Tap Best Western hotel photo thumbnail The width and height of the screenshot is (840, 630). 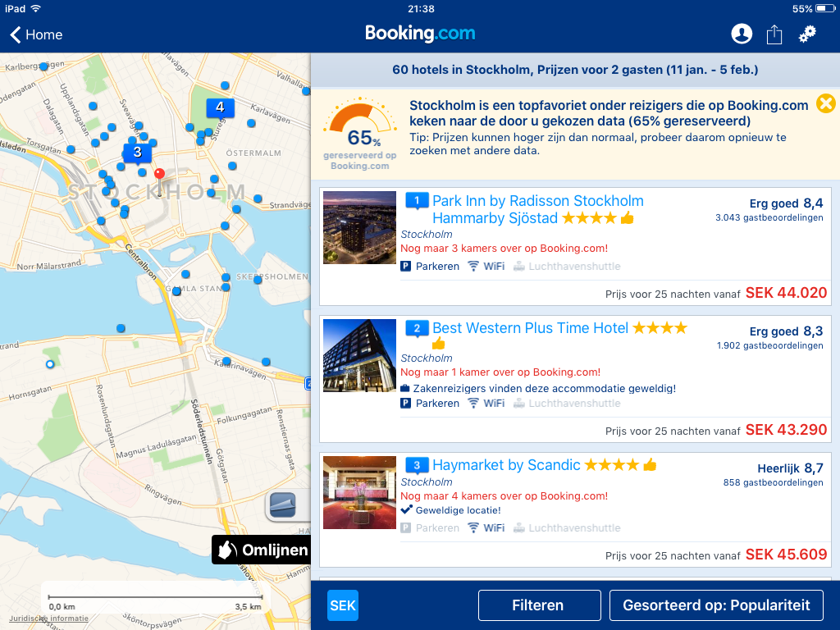(359, 356)
